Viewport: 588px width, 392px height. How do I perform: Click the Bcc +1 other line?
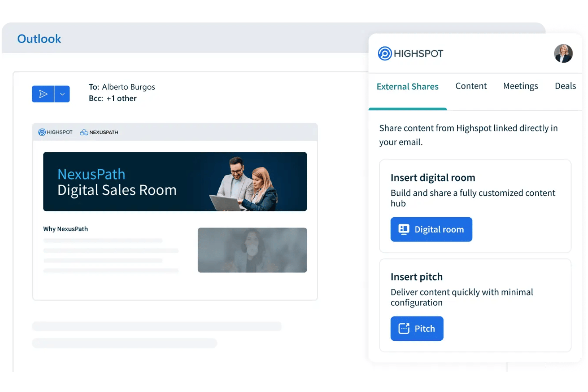[112, 98]
